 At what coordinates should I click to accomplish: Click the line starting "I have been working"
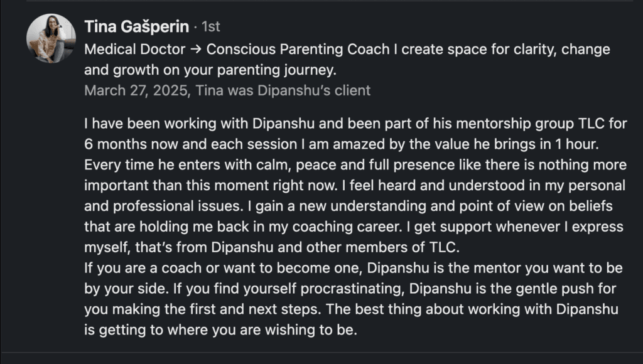tap(355, 124)
